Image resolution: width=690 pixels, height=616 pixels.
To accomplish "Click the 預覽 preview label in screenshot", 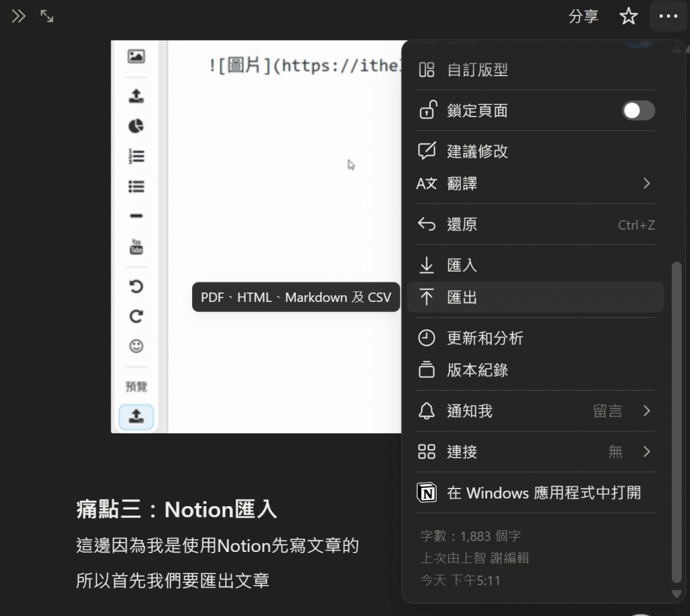I will 136,387.
